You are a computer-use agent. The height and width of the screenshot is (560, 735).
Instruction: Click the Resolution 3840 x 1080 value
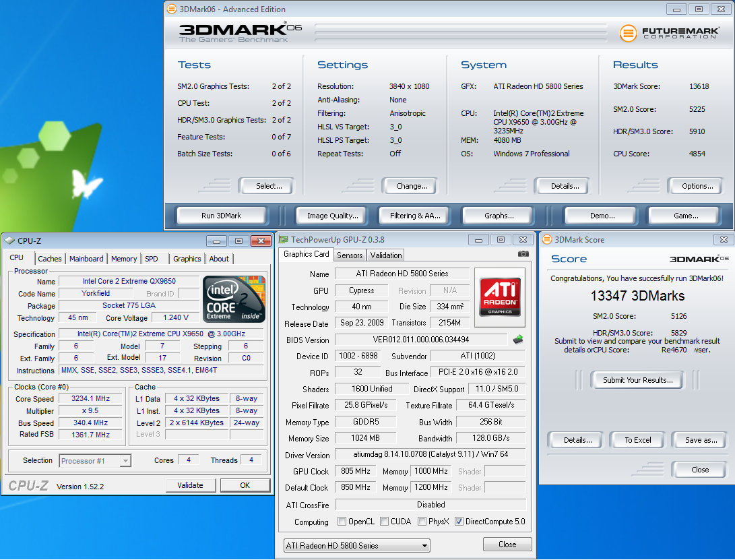coord(409,86)
